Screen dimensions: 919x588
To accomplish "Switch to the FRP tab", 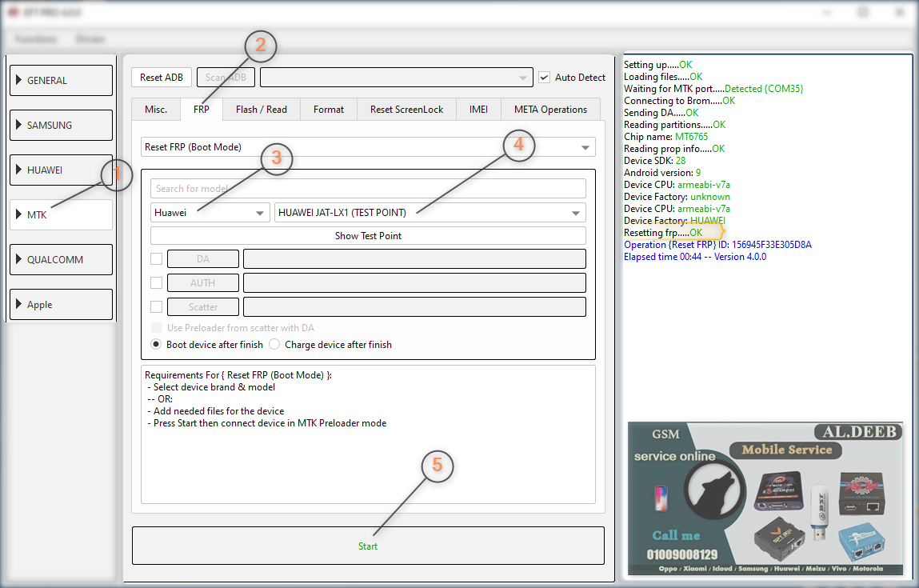I will pyautogui.click(x=201, y=110).
